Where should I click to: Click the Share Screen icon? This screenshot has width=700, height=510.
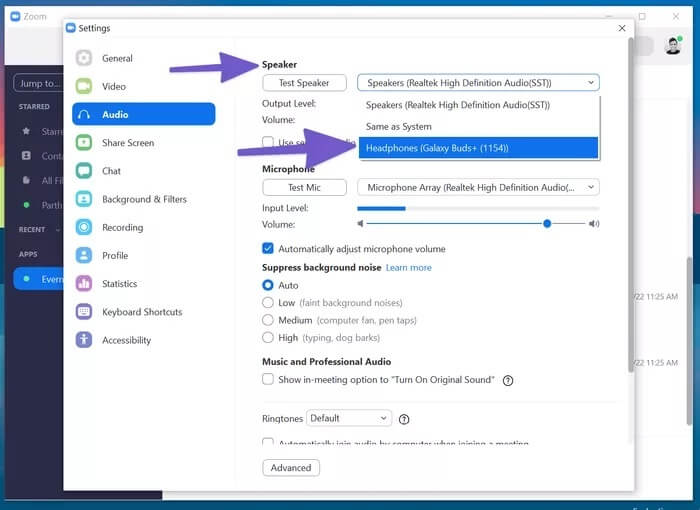coord(83,142)
